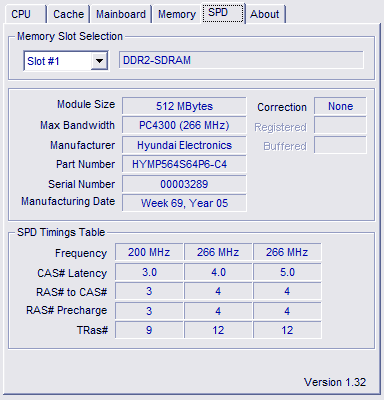Click the Part Number HYMP564S64P6-C4
The height and width of the screenshot is (400, 384).
point(184,164)
